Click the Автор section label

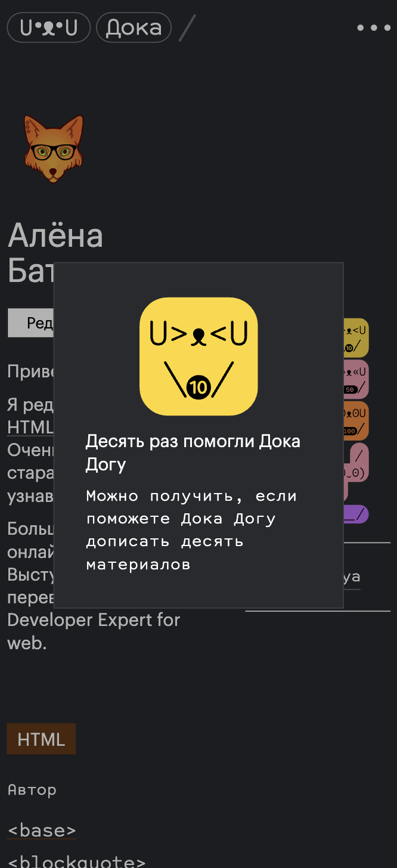(x=32, y=790)
